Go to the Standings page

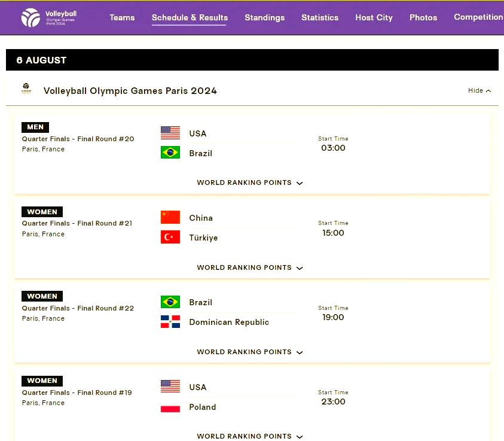point(264,18)
